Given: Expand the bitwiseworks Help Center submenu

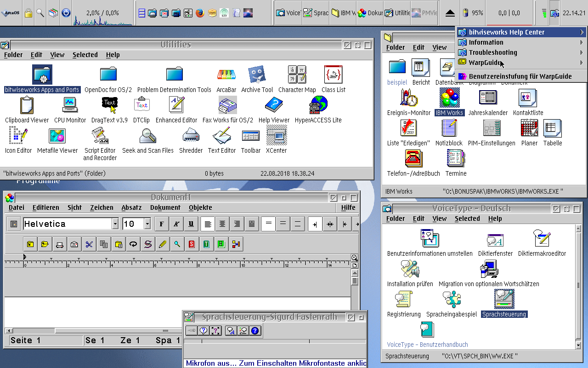Looking at the screenshot, I should click(521, 32).
